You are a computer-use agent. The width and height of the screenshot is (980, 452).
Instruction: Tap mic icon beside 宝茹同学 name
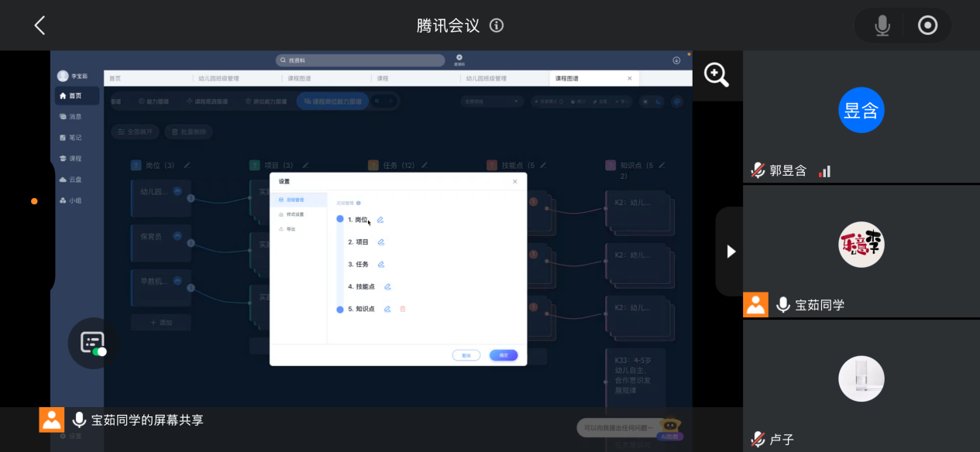pos(782,305)
